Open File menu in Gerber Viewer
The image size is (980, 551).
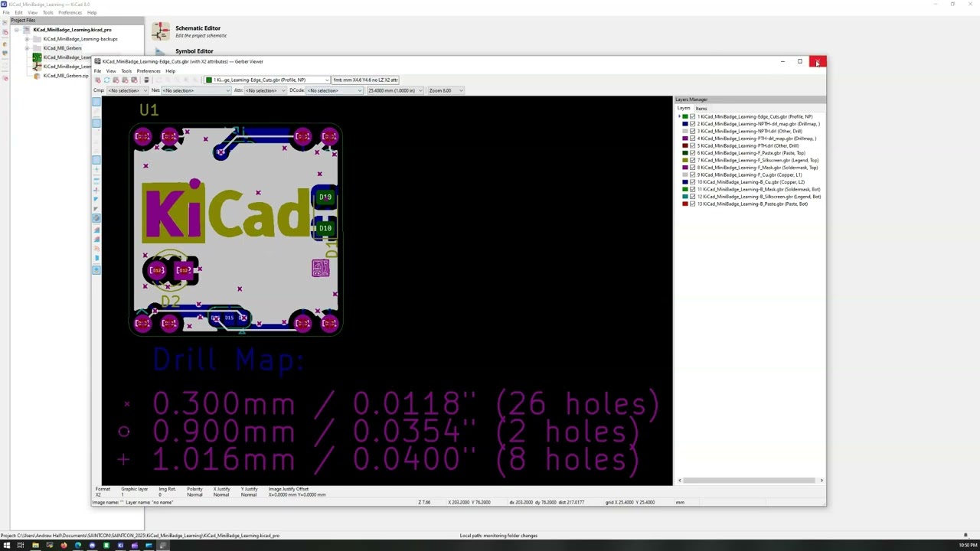97,71
